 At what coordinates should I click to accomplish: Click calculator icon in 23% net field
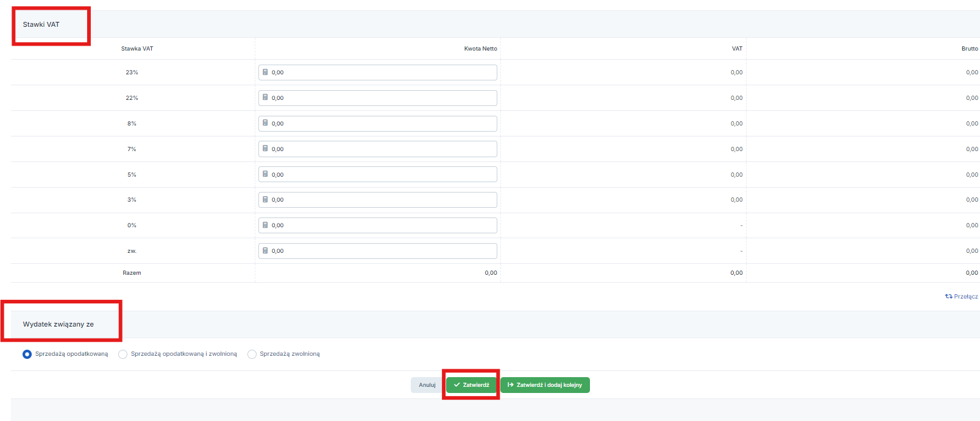[x=265, y=72]
